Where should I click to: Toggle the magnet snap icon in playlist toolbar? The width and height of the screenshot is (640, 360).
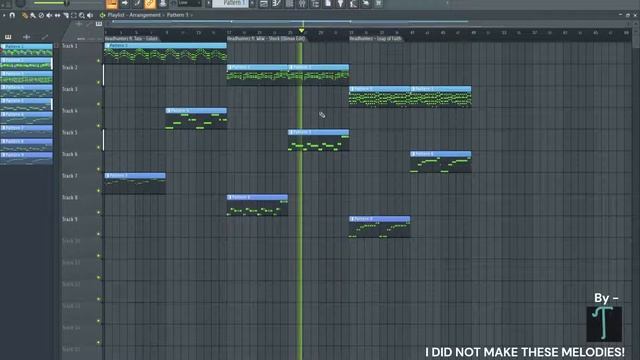tap(12, 15)
